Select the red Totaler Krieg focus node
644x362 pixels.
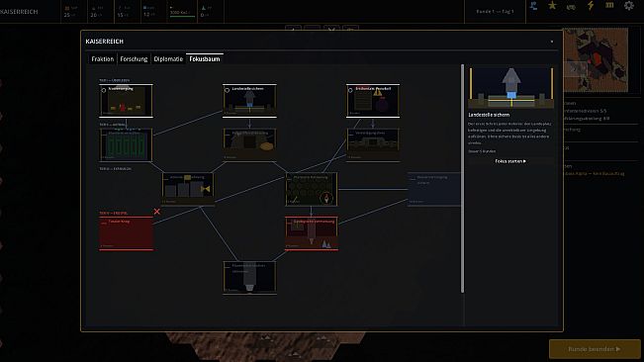[126, 233]
